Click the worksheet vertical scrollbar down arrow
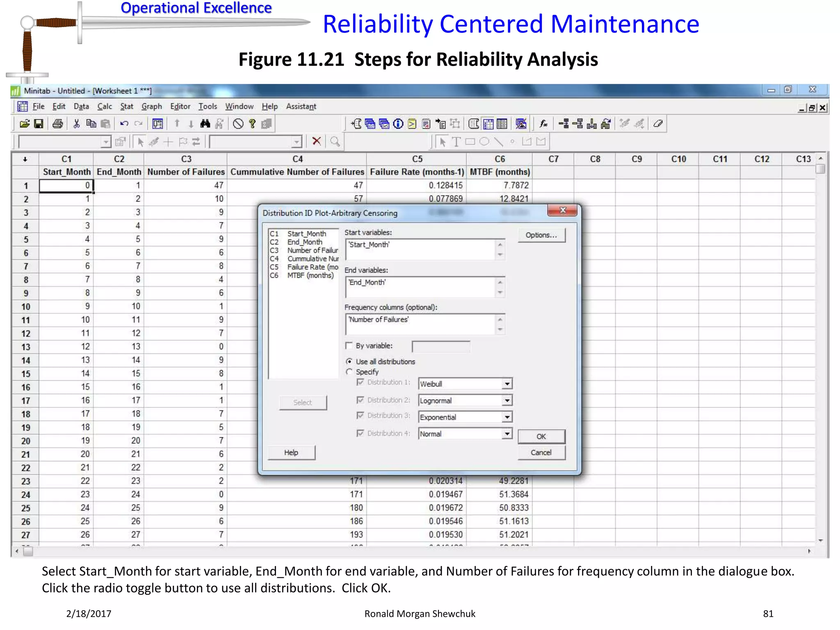This screenshot has height=630, width=840. click(x=820, y=541)
